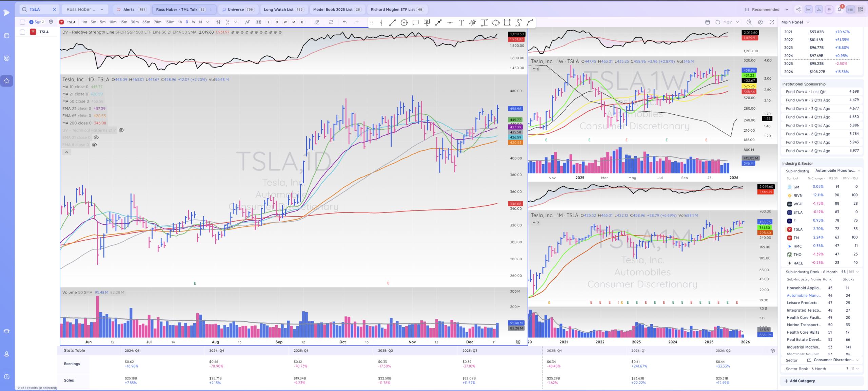Open the Long Watch List tab

click(x=283, y=10)
